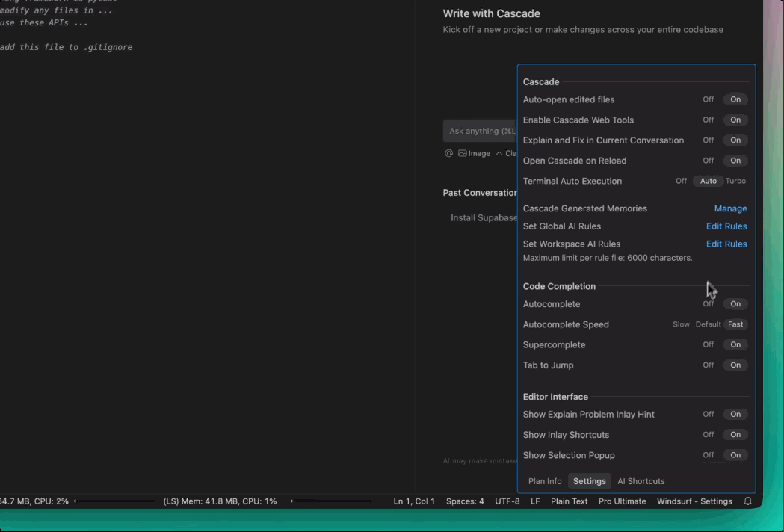
Task: Click Windsurf - Settings in status bar
Action: 694,501
